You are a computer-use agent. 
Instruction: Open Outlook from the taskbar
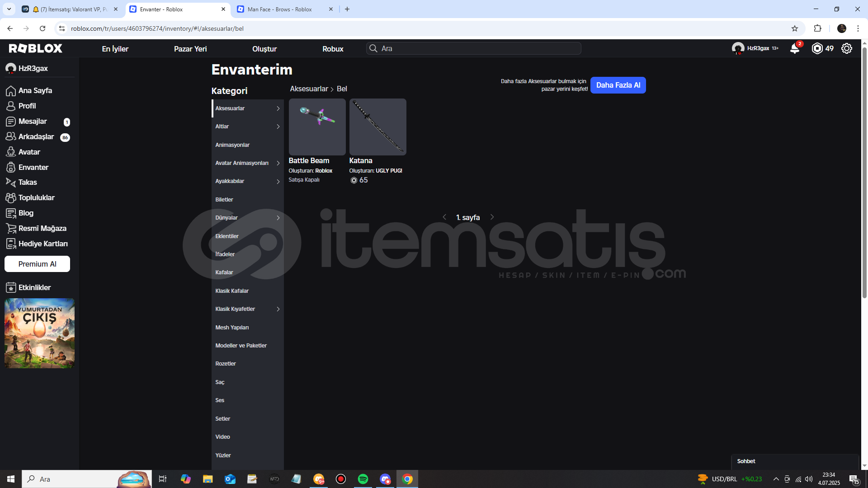point(230,479)
